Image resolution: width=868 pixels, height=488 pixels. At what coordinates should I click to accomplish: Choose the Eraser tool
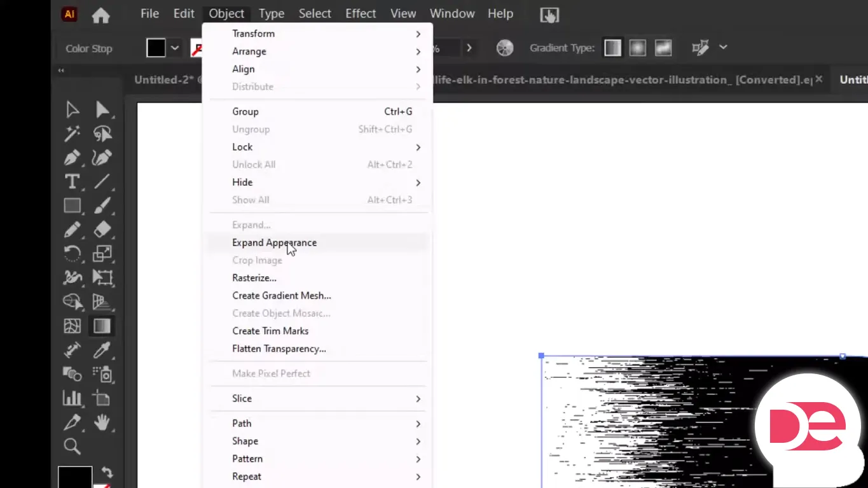point(102,230)
